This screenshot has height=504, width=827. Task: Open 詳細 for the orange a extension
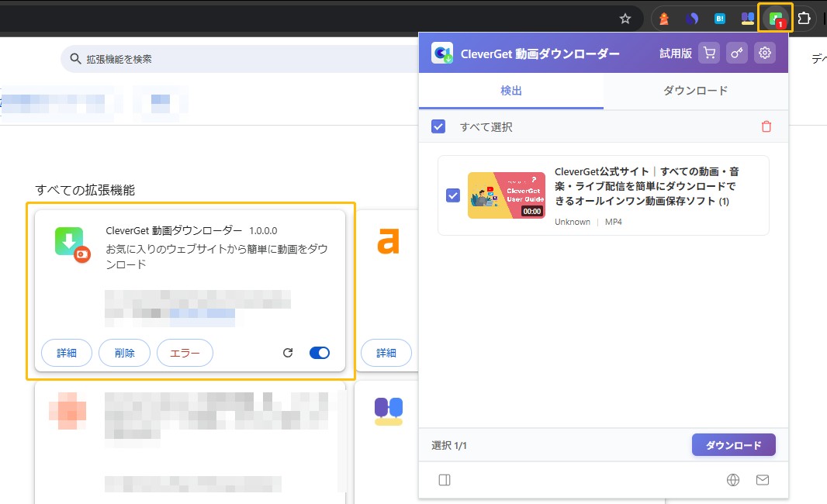point(386,353)
